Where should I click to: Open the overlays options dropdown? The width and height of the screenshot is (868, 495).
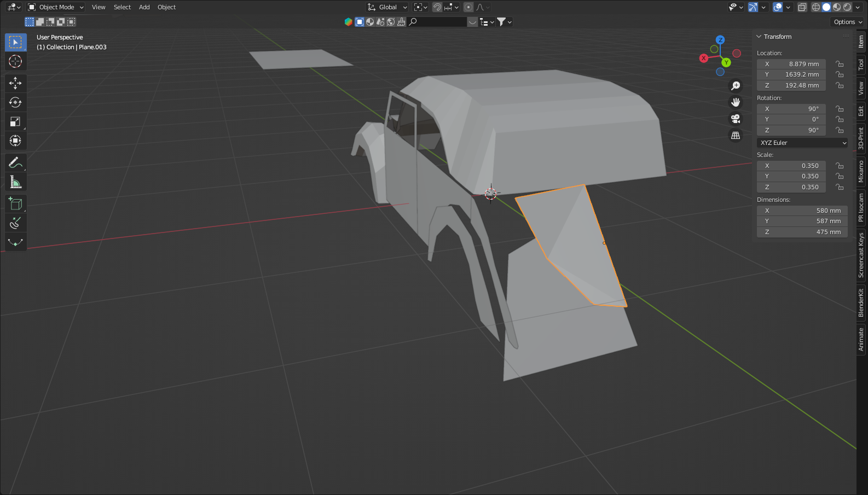(788, 7)
